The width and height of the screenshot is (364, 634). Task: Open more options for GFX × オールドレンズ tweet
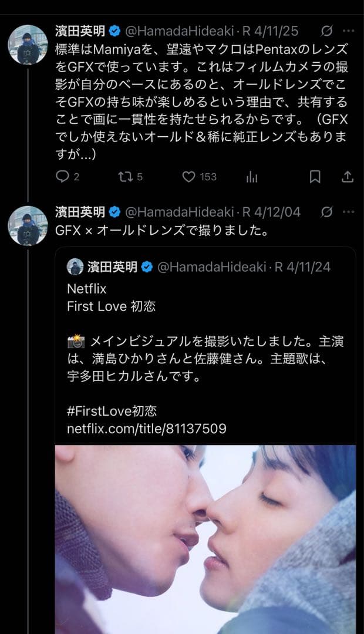(348, 211)
